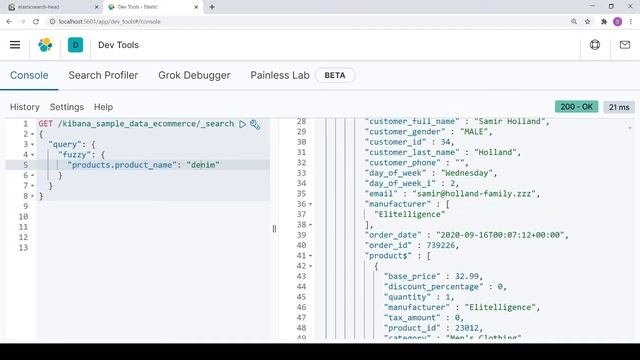
Task: Click the day_of_week Wednesday line
Action: [431, 173]
